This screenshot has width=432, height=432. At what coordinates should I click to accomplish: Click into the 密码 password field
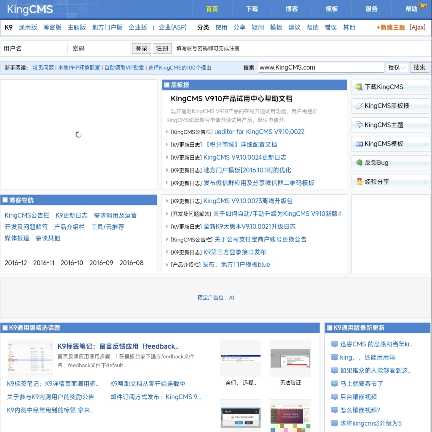[x=100, y=48]
